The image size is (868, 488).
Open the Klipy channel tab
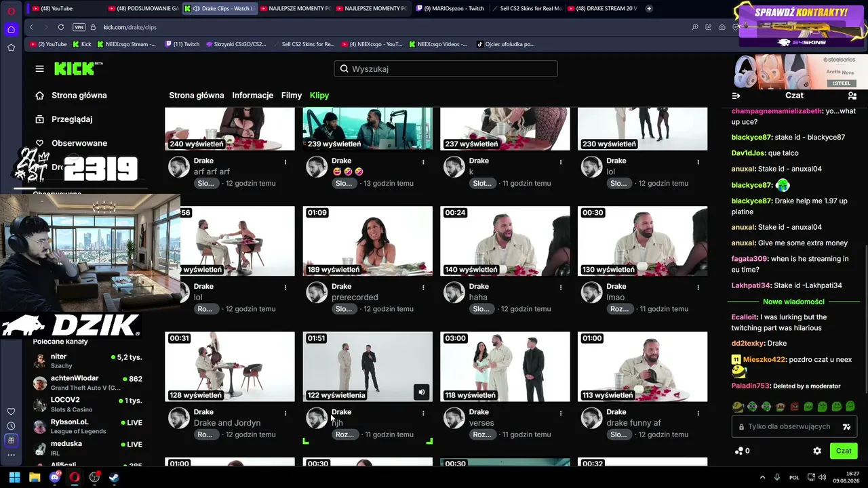[x=319, y=96]
